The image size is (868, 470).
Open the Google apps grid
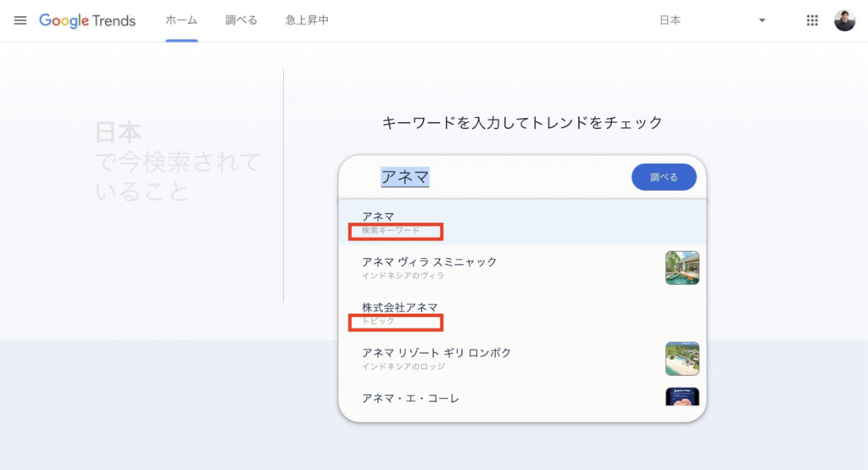click(x=812, y=20)
